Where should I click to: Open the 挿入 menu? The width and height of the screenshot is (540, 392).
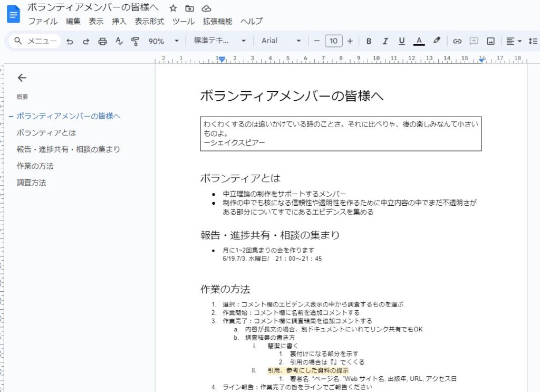(119, 22)
